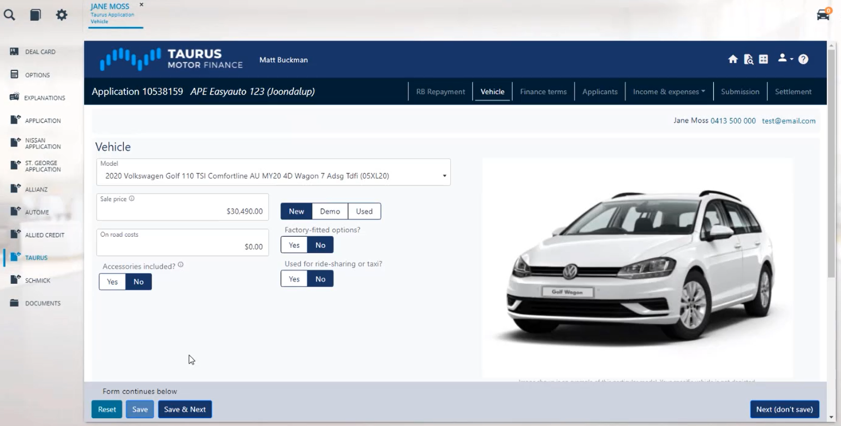The width and height of the screenshot is (841, 426).
Task: Click the Volkswagen Golf Wagon image
Action: tap(637, 267)
